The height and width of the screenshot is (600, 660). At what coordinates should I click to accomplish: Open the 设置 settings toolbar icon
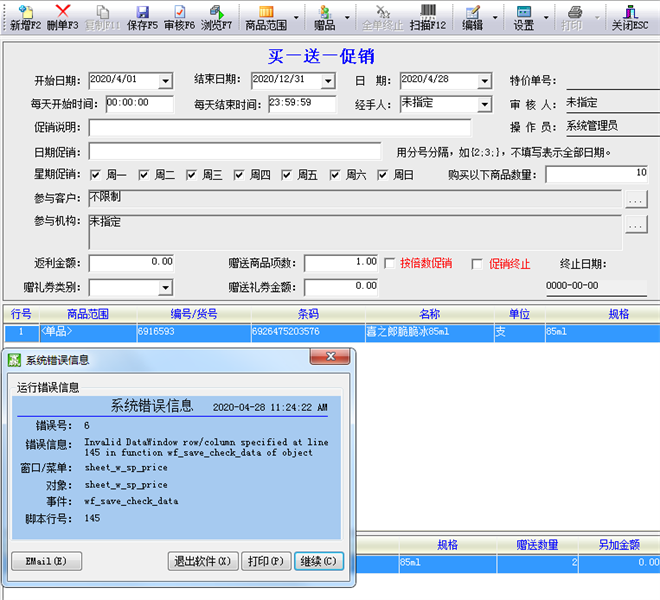tap(524, 12)
